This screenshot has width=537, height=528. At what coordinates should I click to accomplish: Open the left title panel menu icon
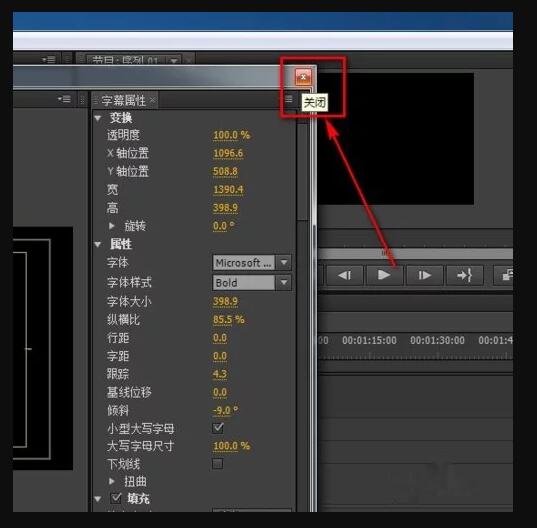pyautogui.click(x=64, y=99)
